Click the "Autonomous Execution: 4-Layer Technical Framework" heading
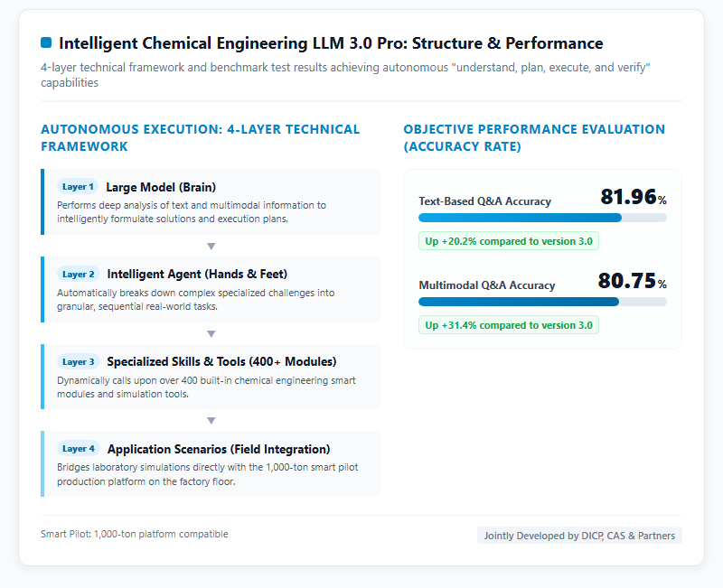This screenshot has width=723, height=588. click(x=201, y=138)
